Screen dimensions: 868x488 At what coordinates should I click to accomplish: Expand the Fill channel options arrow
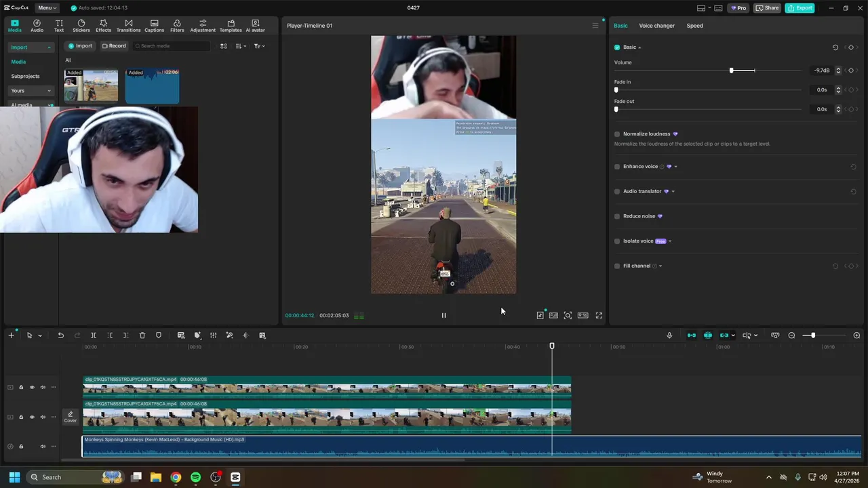[660, 266]
